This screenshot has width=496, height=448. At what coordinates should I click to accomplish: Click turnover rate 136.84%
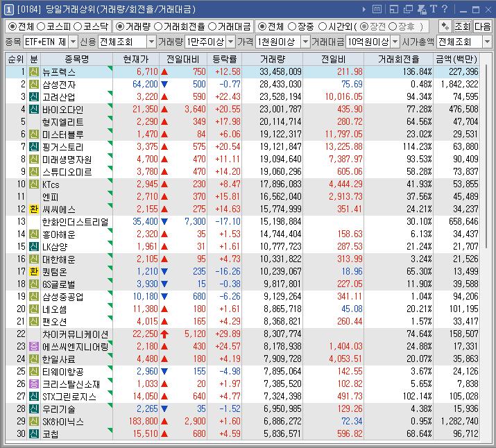pos(417,71)
